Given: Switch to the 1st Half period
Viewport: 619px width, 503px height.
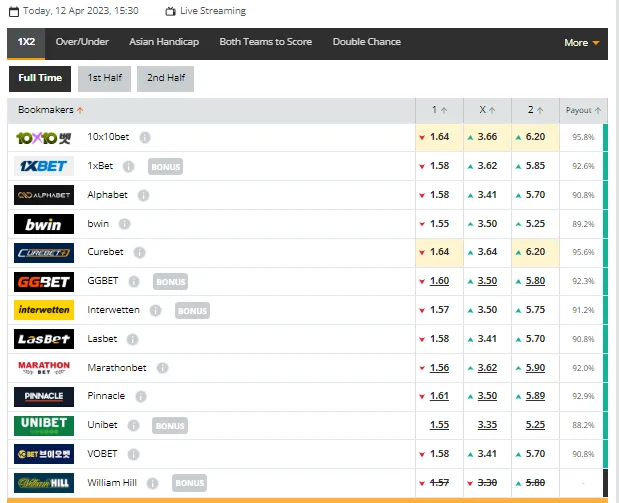Looking at the screenshot, I should click(104, 78).
